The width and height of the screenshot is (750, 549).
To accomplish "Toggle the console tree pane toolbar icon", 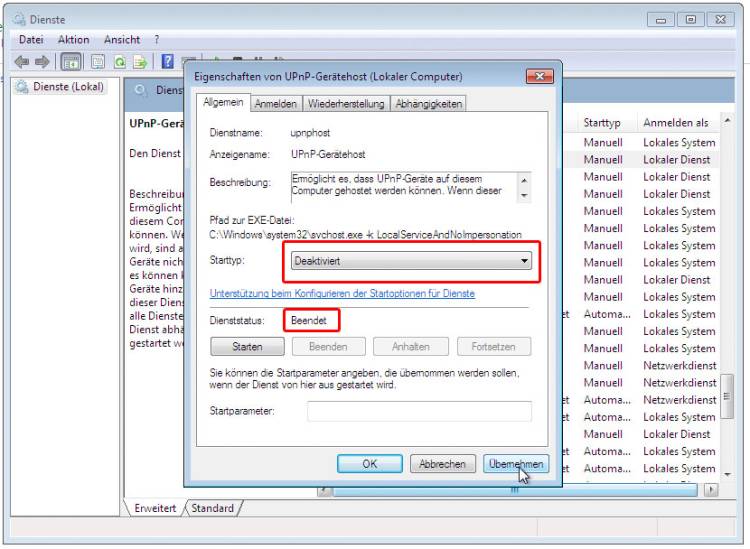I will coord(73,61).
